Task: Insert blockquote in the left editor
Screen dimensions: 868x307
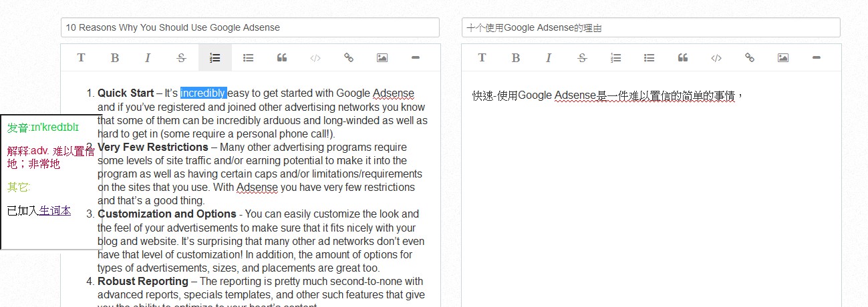Action: pyautogui.click(x=282, y=58)
